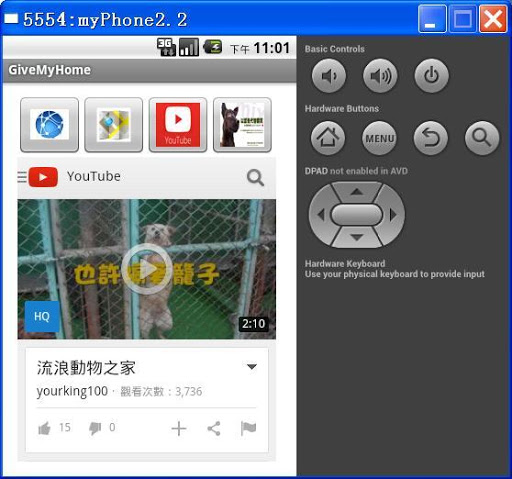Raise volume with the emulator volume-up button
Screen dimensions: 512x479
[x=380, y=76]
